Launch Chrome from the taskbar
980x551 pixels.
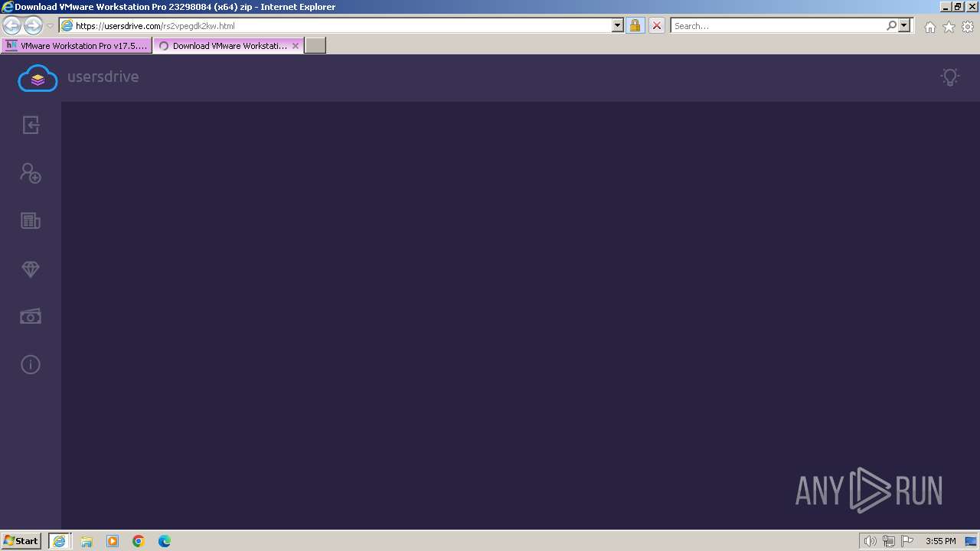coord(139,541)
